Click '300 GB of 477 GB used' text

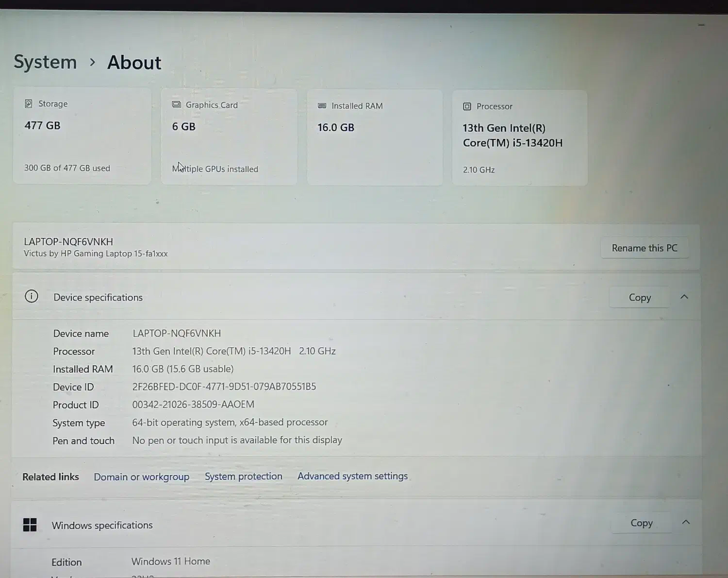click(x=67, y=168)
